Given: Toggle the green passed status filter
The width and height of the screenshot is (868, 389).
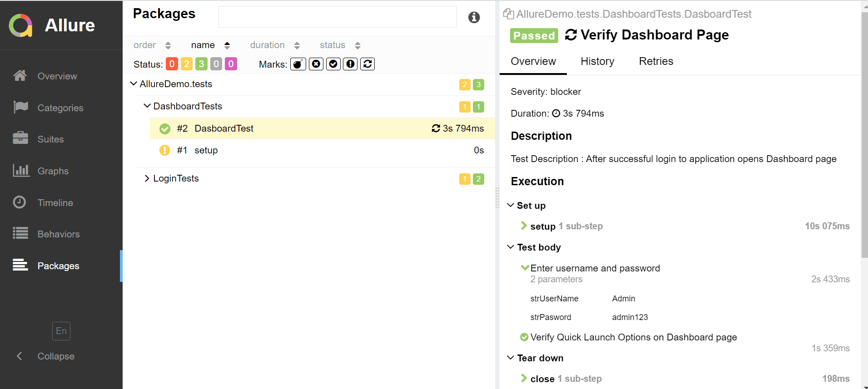Looking at the screenshot, I should pos(201,64).
